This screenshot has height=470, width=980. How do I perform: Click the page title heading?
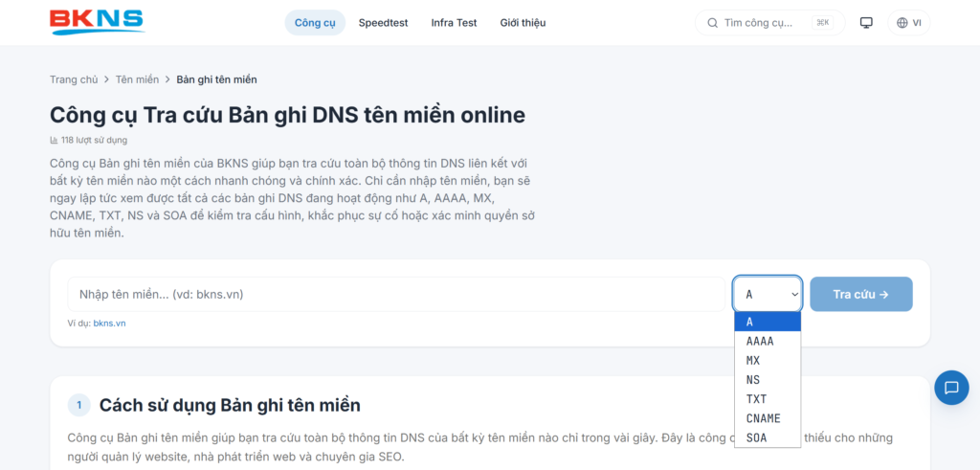pos(287,116)
